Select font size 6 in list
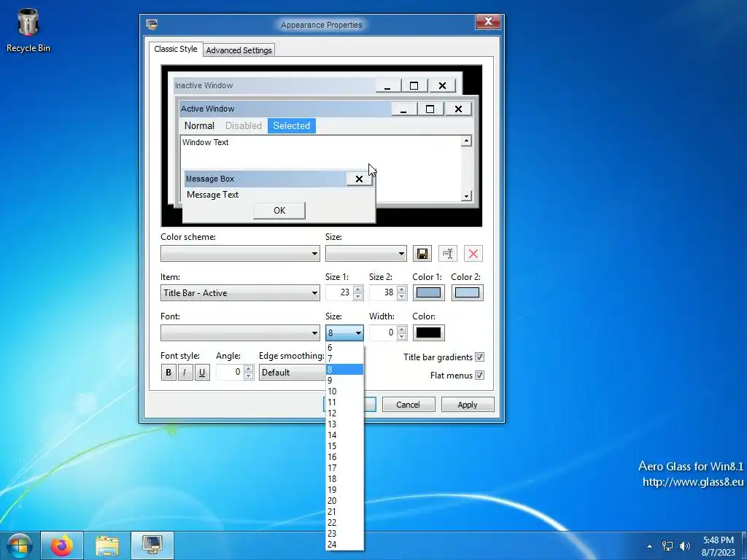 (x=344, y=348)
